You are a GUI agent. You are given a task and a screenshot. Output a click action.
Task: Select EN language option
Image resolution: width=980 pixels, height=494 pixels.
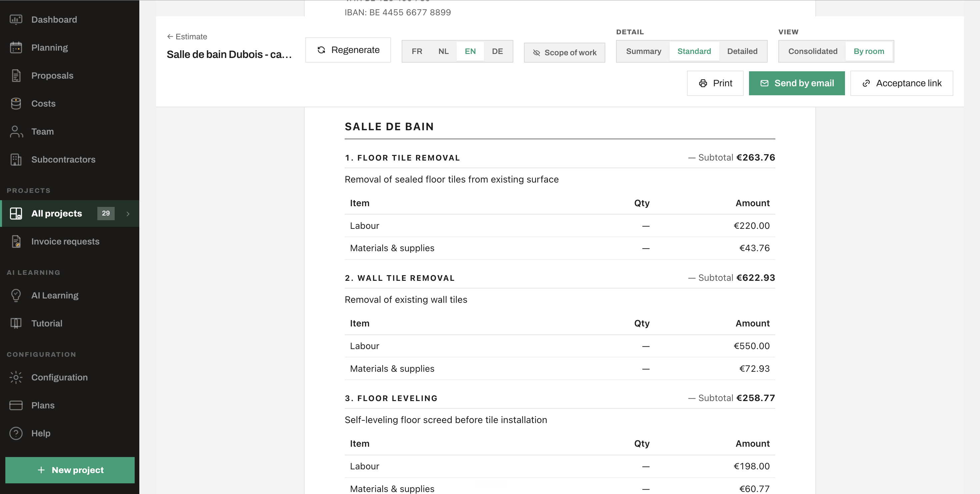470,51
